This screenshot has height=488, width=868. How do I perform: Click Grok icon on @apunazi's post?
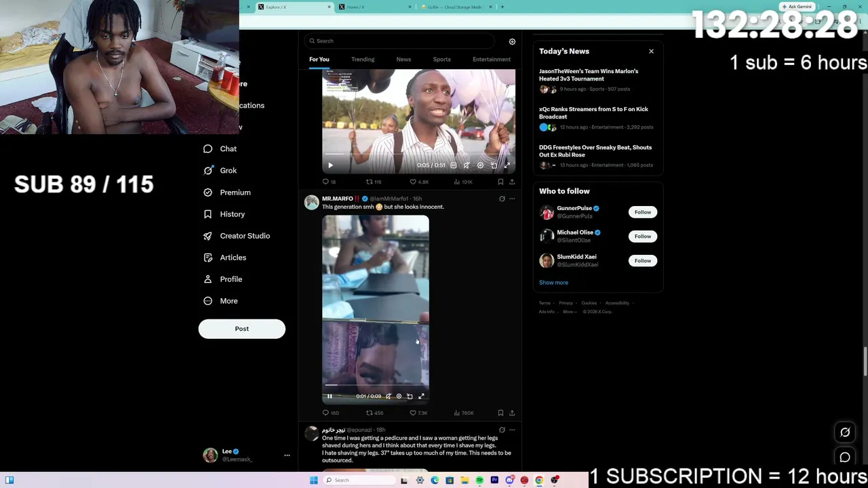(x=502, y=430)
